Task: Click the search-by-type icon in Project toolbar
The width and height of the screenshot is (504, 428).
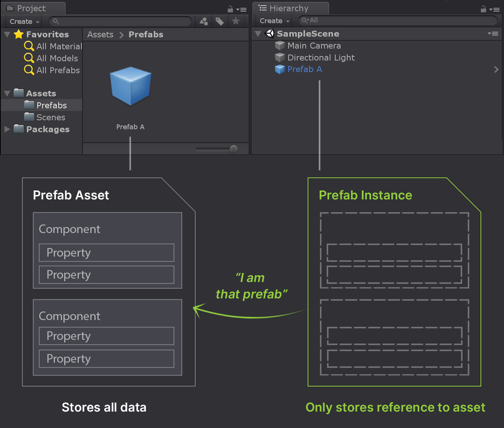Action: click(203, 21)
